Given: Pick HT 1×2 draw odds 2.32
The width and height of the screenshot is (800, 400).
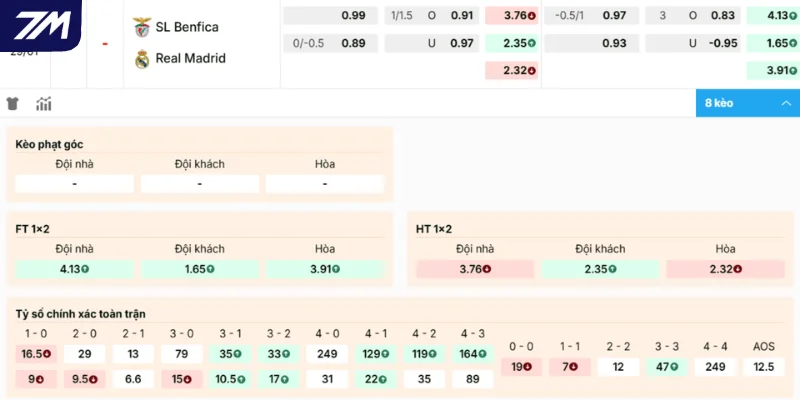Looking at the screenshot, I should point(725,269).
